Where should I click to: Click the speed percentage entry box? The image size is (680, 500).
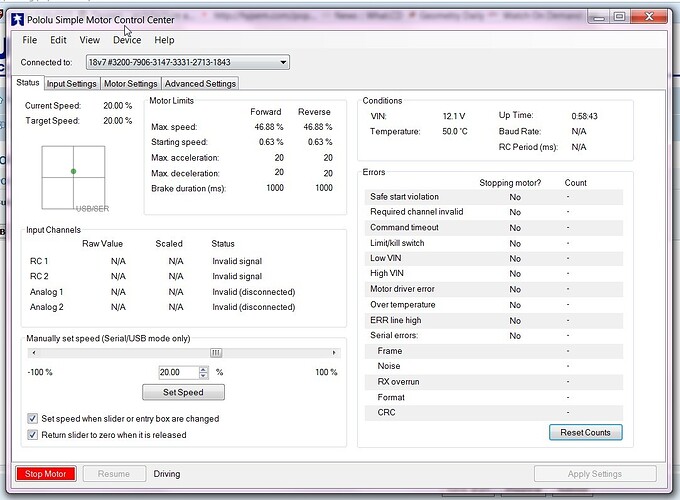178,372
